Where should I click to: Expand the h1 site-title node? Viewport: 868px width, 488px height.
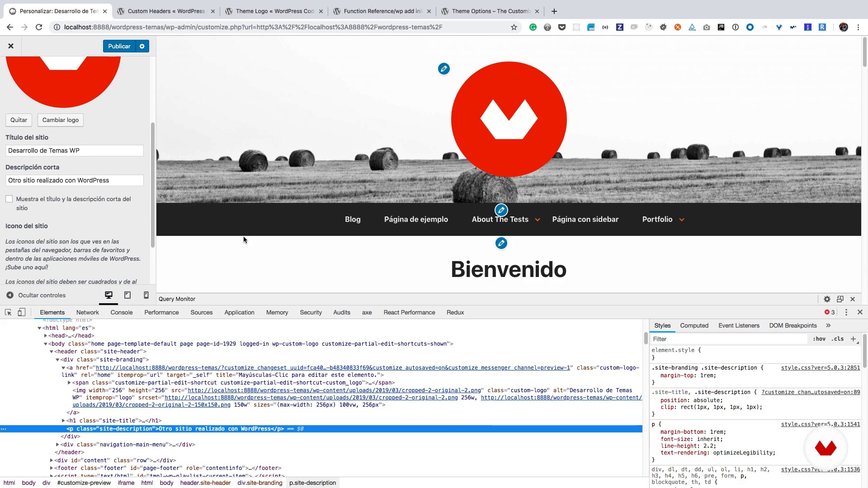[x=63, y=421]
